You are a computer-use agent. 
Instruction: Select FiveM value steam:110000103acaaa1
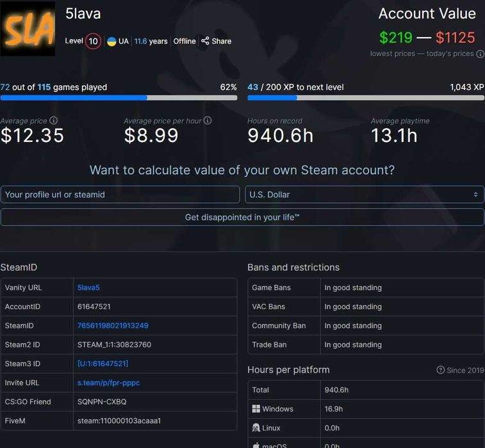119,421
